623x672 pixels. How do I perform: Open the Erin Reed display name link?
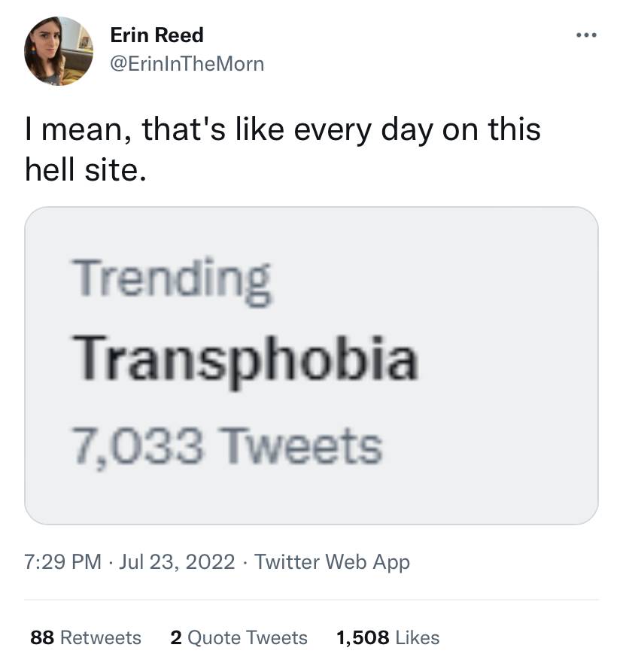coord(157,35)
